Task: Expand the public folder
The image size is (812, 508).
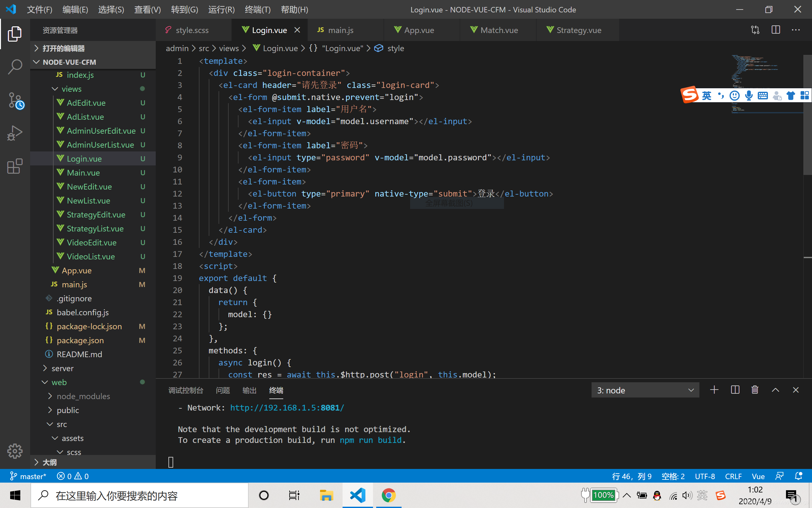Action: (x=93, y=410)
